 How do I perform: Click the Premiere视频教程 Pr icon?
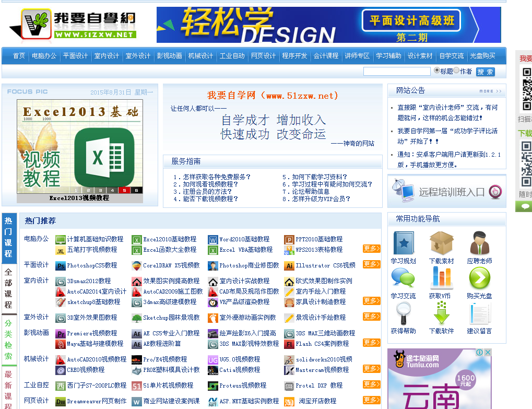click(61, 334)
